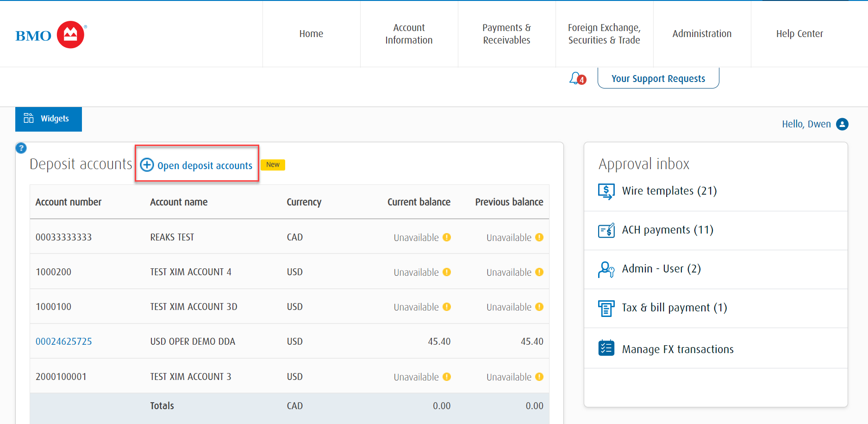Click the warning icon on REAKS TEST current balance

(x=446, y=237)
